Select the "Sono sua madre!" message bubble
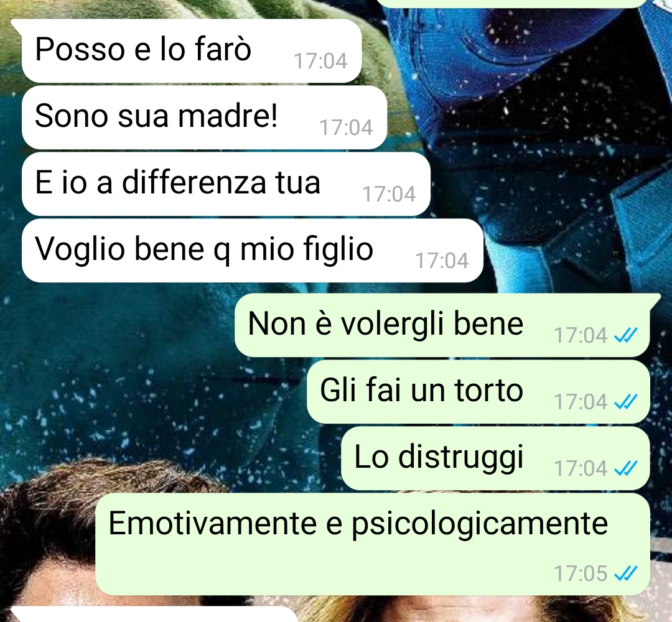672x622 pixels. click(x=205, y=118)
